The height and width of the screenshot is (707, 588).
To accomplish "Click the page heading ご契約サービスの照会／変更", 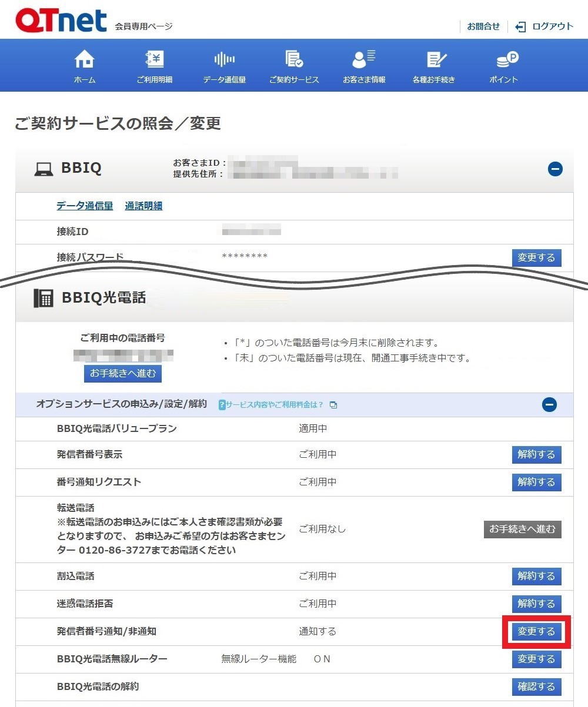I will (118, 123).
